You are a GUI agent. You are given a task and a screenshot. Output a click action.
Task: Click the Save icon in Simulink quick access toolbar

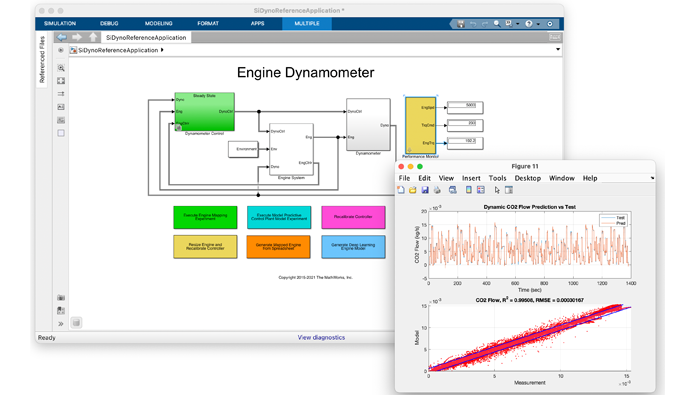[461, 24]
